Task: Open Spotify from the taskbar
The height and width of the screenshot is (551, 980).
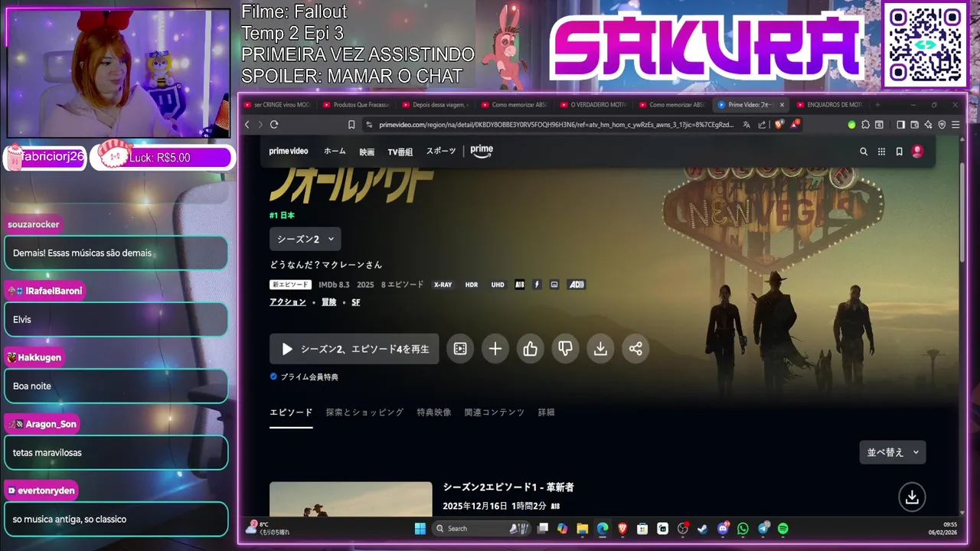Action: pyautogui.click(x=783, y=529)
